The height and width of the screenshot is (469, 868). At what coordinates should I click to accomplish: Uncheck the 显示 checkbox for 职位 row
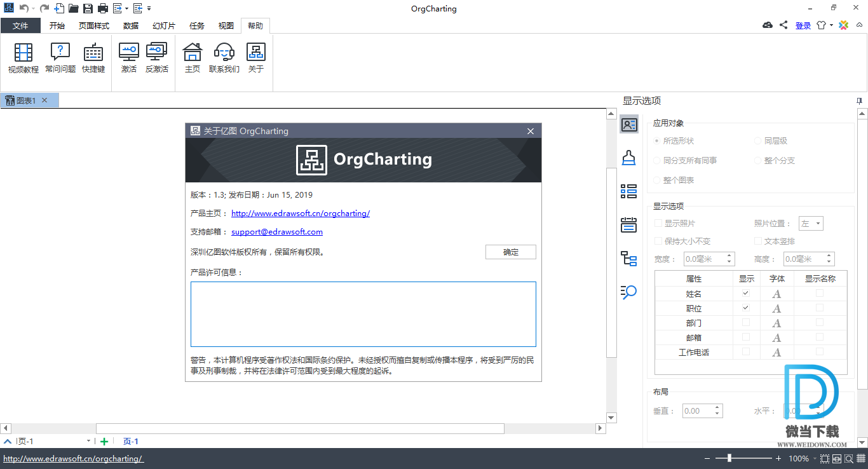pos(746,308)
